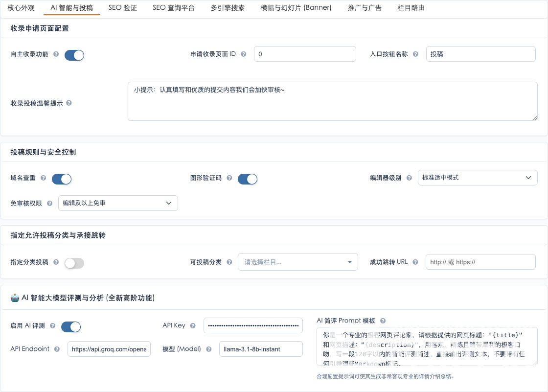Image resolution: width=548 pixels, height=392 pixels.
Task: Switch to 横幅与幻灯片 (Banner) tab
Action: click(296, 8)
